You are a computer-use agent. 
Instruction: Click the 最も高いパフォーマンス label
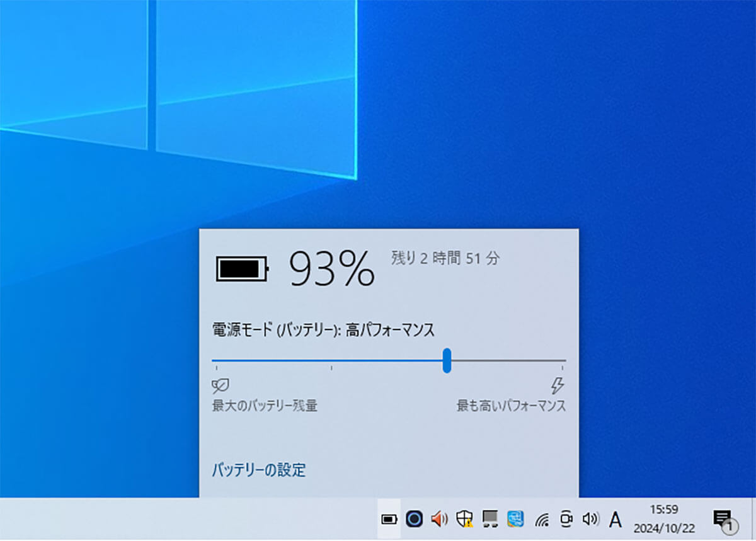512,406
